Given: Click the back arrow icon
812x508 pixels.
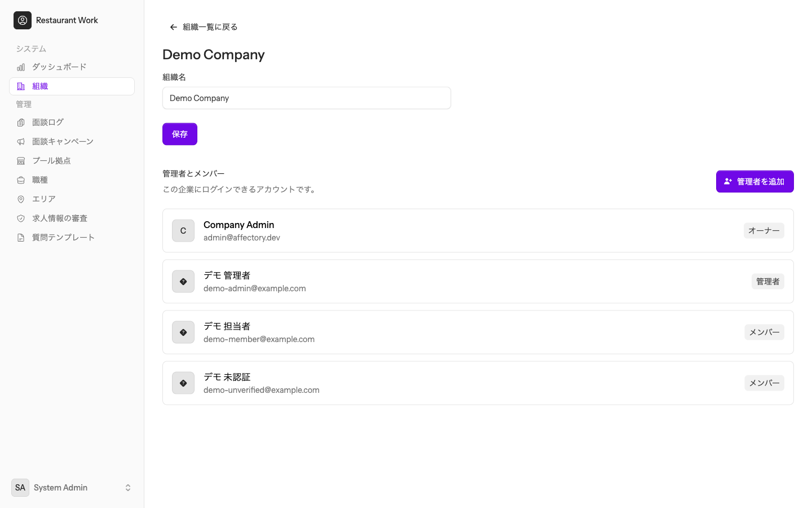Looking at the screenshot, I should click(174, 27).
